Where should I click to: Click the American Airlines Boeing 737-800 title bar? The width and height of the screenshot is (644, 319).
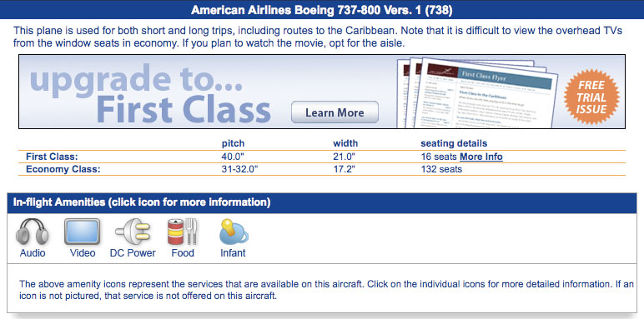point(322,10)
